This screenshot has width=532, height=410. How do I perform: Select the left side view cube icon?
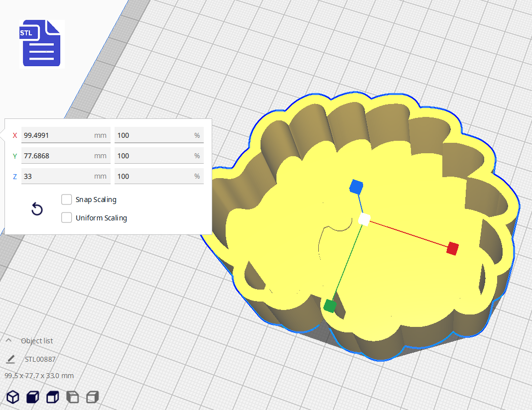pyautogui.click(x=72, y=397)
